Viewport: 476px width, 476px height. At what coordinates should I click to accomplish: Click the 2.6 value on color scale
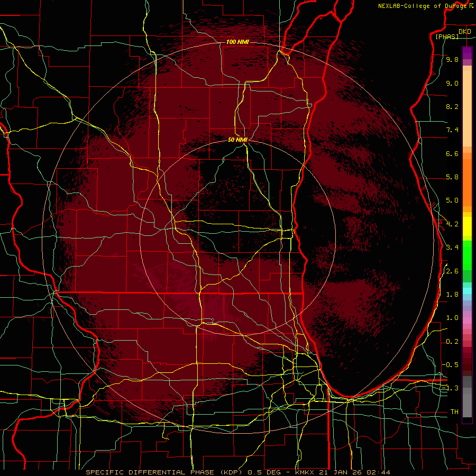452,271
